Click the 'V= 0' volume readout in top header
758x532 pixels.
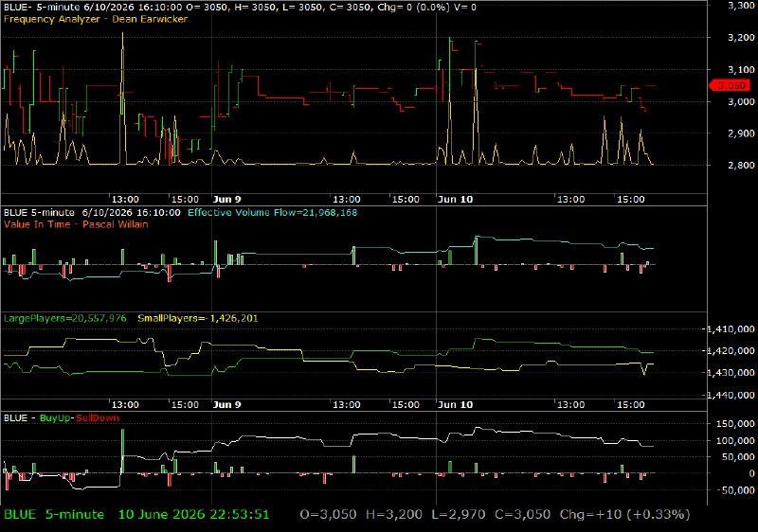(463, 8)
